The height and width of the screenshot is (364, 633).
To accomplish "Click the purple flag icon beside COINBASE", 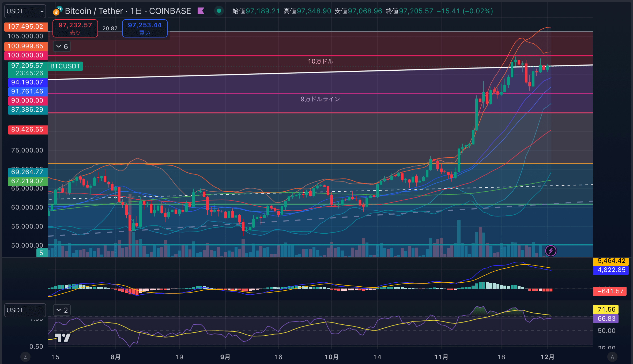I will click(x=201, y=11).
